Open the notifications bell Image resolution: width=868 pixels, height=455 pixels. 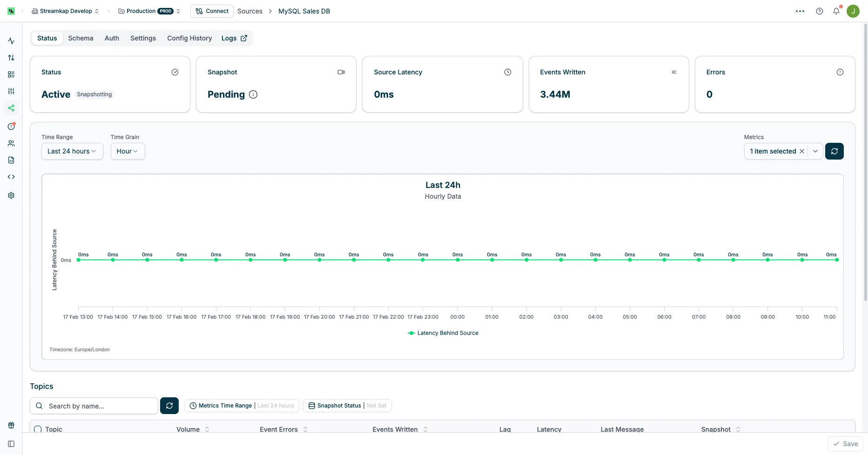836,11
